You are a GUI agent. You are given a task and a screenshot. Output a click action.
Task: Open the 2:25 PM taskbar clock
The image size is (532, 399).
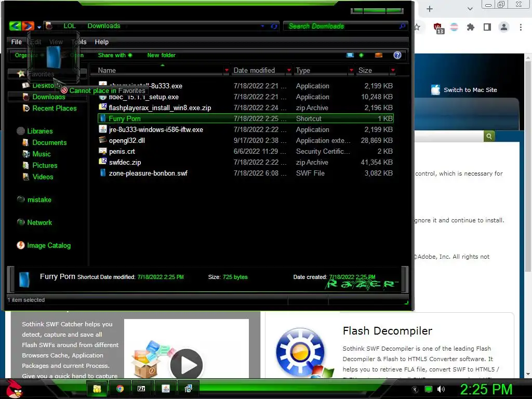(x=486, y=389)
